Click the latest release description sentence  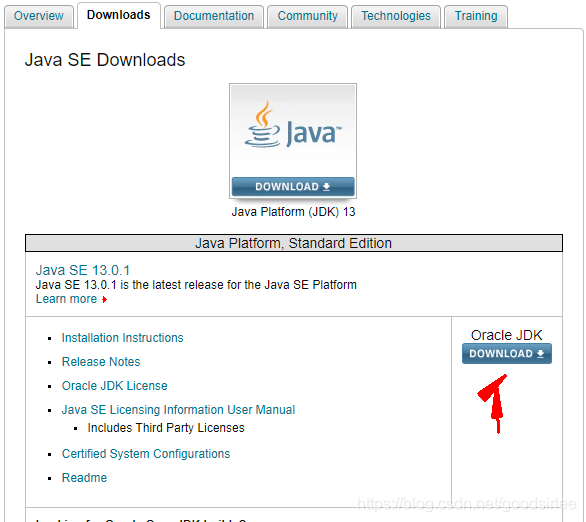click(x=196, y=285)
